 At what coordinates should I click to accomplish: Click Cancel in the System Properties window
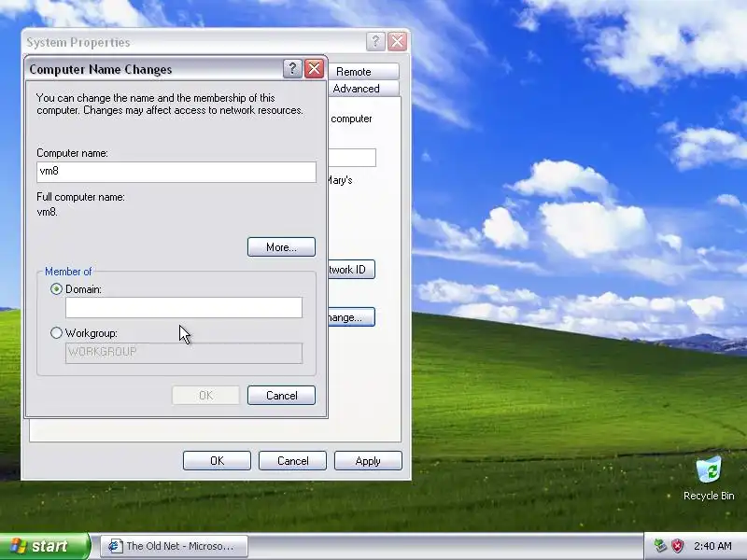point(292,460)
